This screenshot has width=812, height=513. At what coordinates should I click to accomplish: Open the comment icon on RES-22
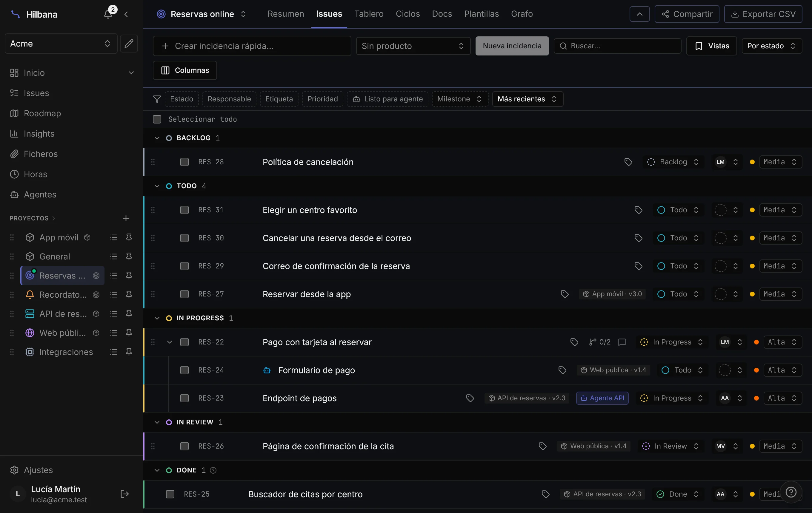coord(622,342)
